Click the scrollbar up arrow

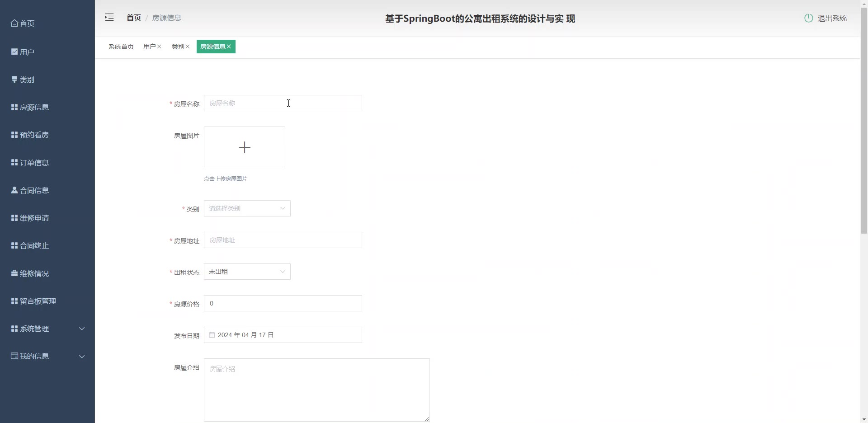864,4
